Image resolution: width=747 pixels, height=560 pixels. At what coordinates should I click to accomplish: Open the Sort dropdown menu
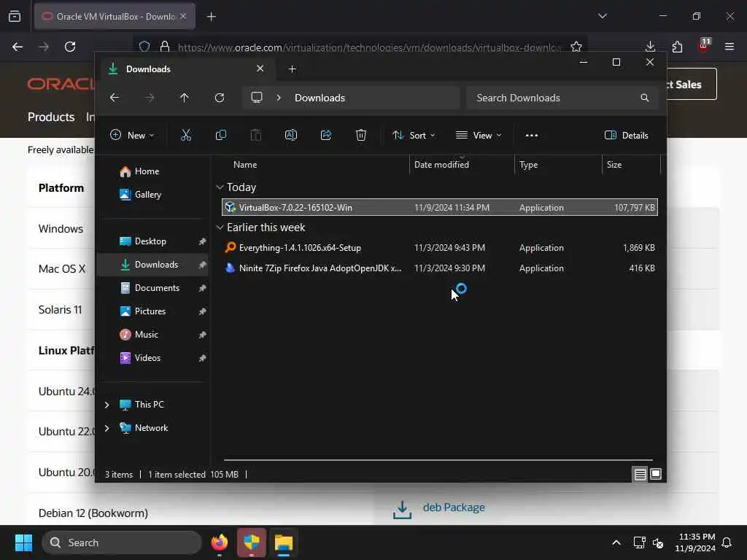point(414,135)
